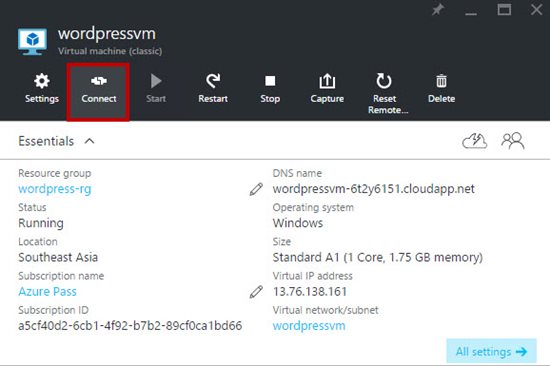
Task: Open the wordpressvm virtual network link
Action: point(309,326)
